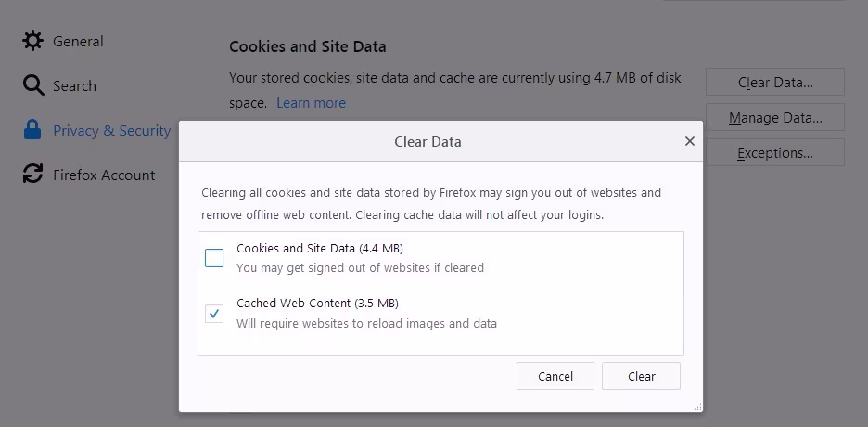Cancel the Clear Data dialog
Image resolution: width=868 pixels, height=427 pixels.
pos(555,376)
